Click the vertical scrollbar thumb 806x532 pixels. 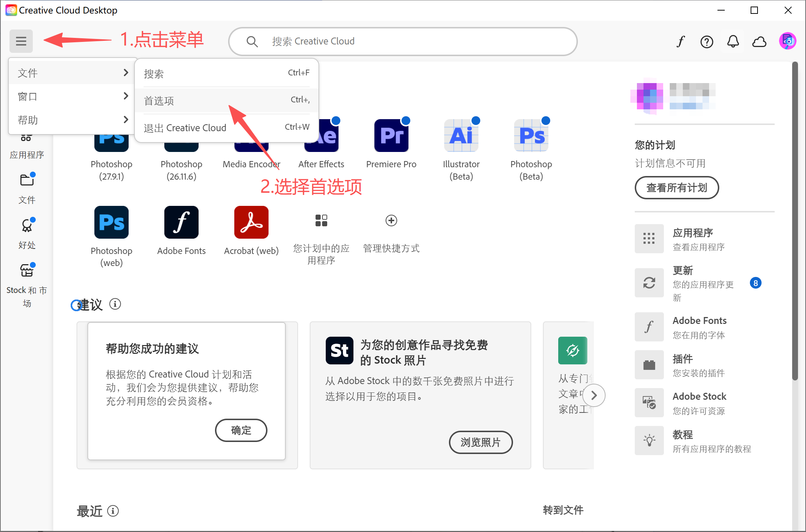(x=795, y=221)
